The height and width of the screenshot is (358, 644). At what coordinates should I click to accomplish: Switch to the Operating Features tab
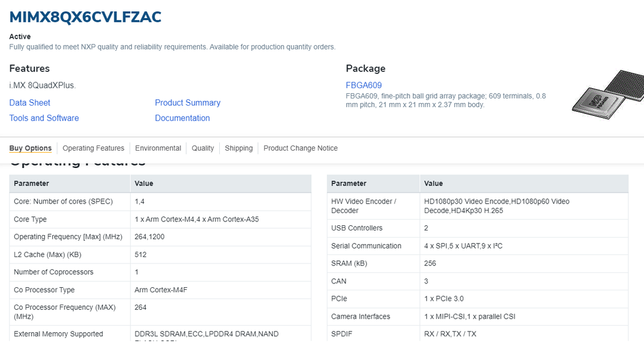point(93,148)
